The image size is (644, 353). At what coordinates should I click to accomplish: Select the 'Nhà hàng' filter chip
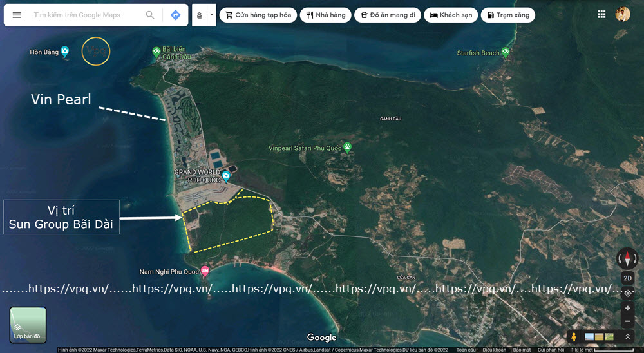tap(326, 15)
